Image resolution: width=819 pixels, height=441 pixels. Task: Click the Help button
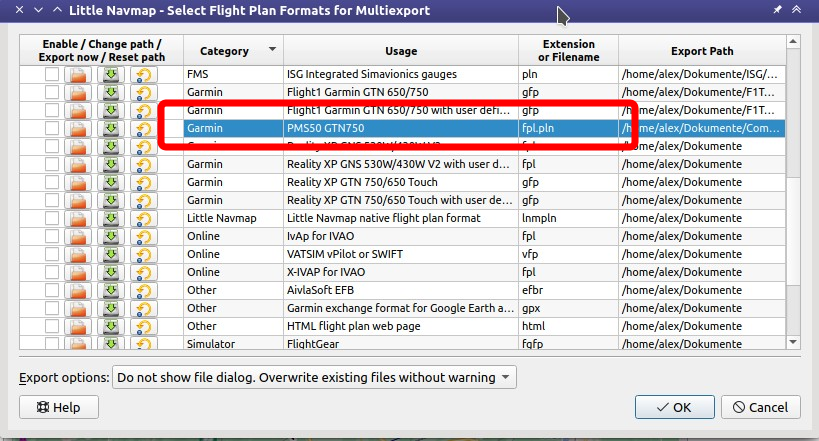59,407
